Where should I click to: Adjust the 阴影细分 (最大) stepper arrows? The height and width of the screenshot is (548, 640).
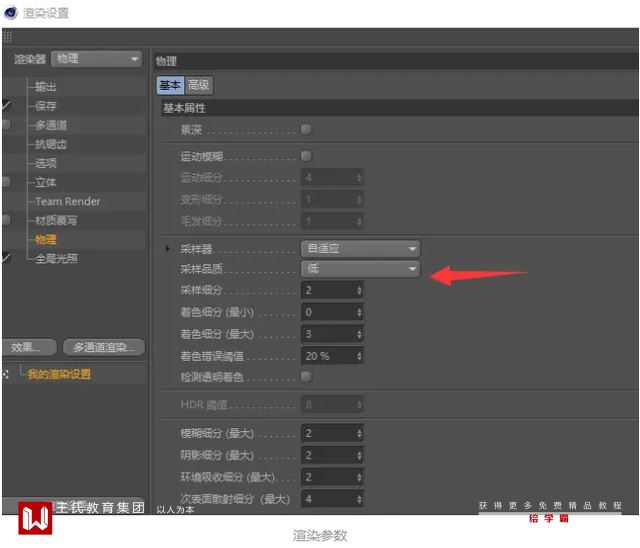359,455
